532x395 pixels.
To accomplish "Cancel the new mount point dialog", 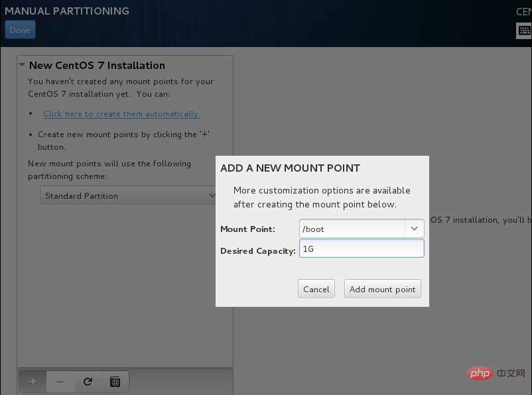I will [x=316, y=289].
